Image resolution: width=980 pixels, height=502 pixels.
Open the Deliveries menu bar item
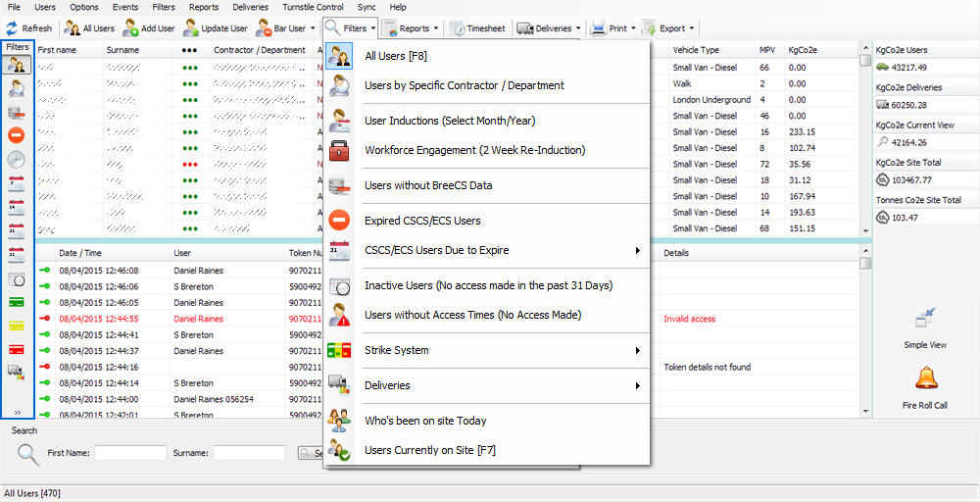point(250,7)
